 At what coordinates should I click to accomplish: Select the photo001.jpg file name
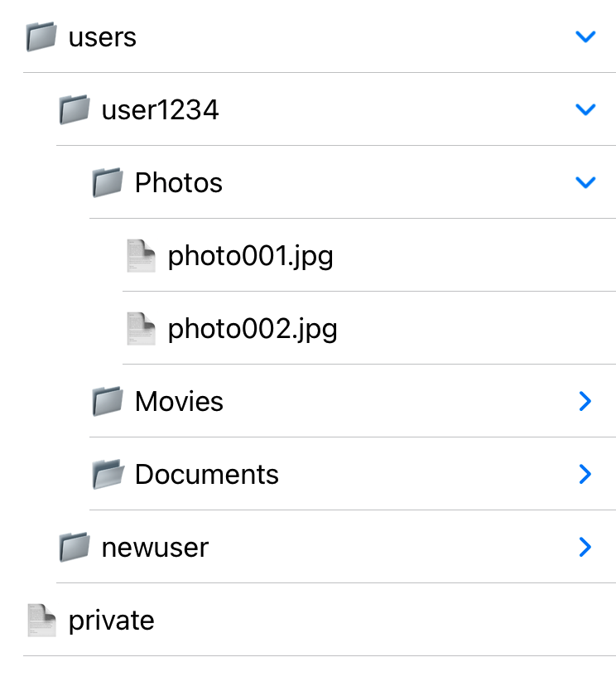(x=250, y=256)
